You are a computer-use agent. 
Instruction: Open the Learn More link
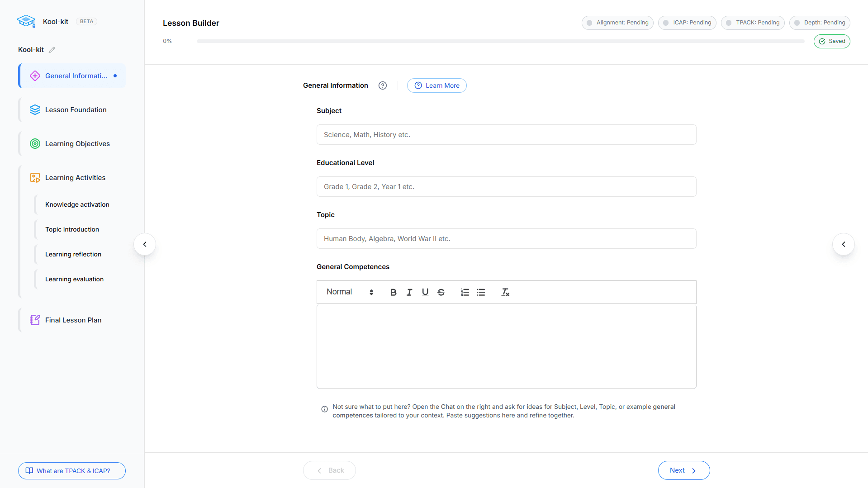point(436,85)
